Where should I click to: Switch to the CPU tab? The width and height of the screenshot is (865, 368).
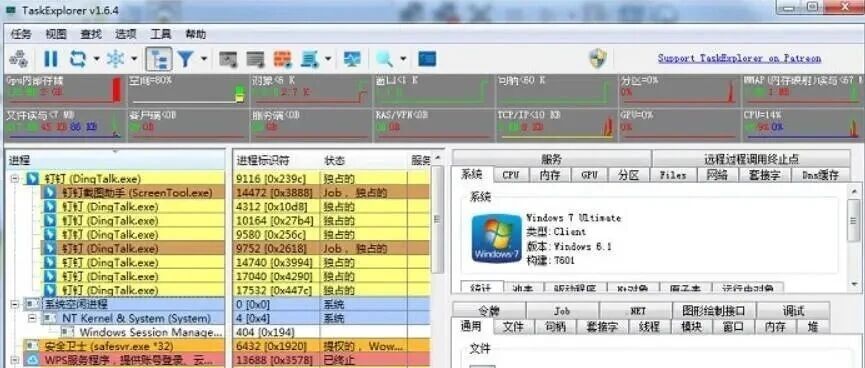point(510,175)
